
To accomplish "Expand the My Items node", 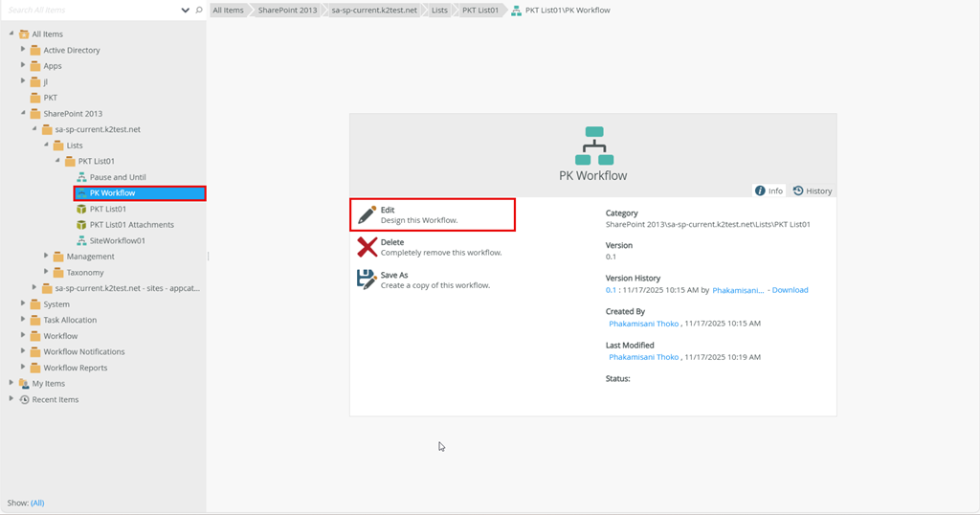I will 11,382.
